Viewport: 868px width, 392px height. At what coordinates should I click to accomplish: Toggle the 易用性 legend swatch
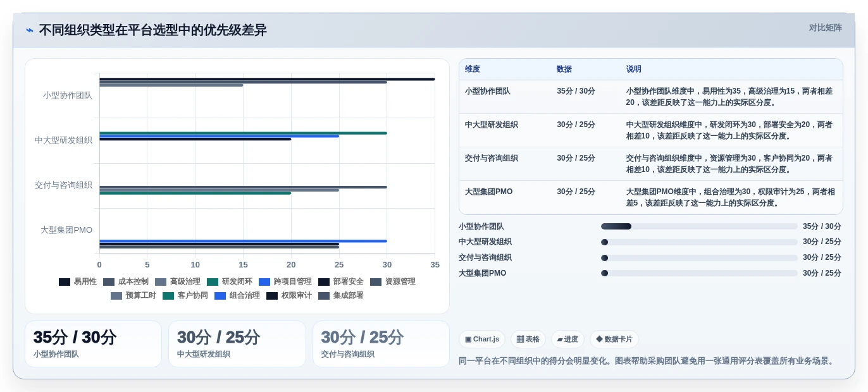coord(65,282)
